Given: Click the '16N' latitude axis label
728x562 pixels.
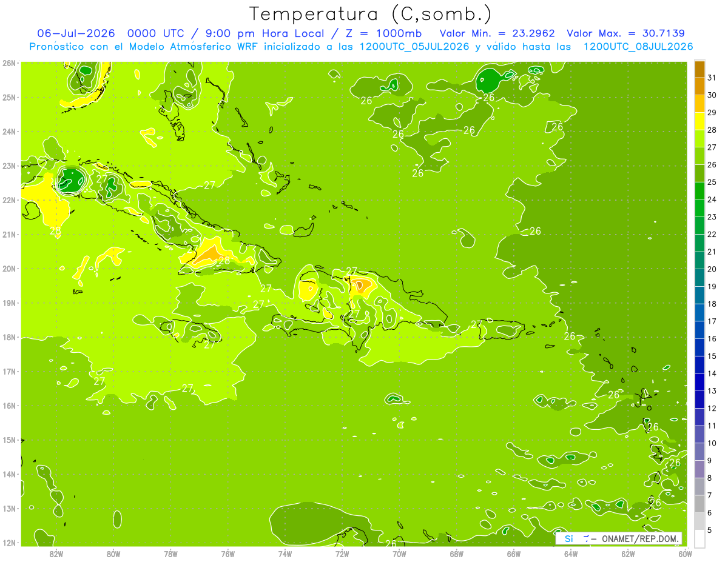Looking at the screenshot, I should point(9,406).
